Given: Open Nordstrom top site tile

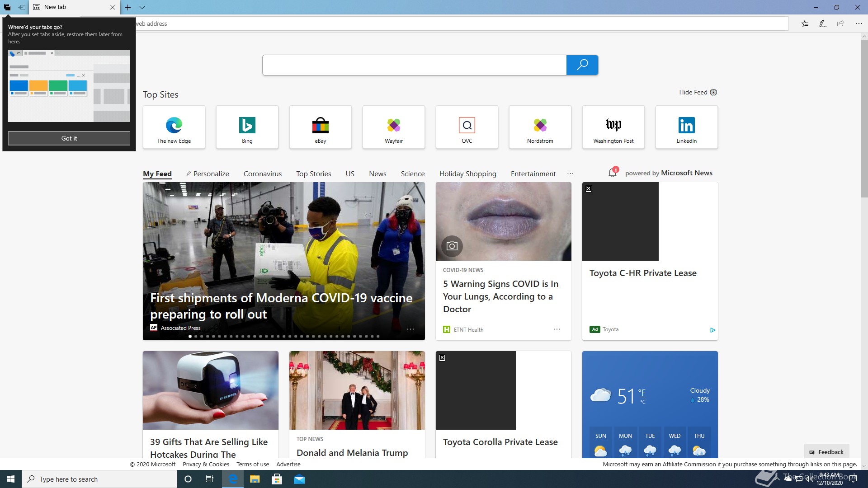Looking at the screenshot, I should click(540, 127).
